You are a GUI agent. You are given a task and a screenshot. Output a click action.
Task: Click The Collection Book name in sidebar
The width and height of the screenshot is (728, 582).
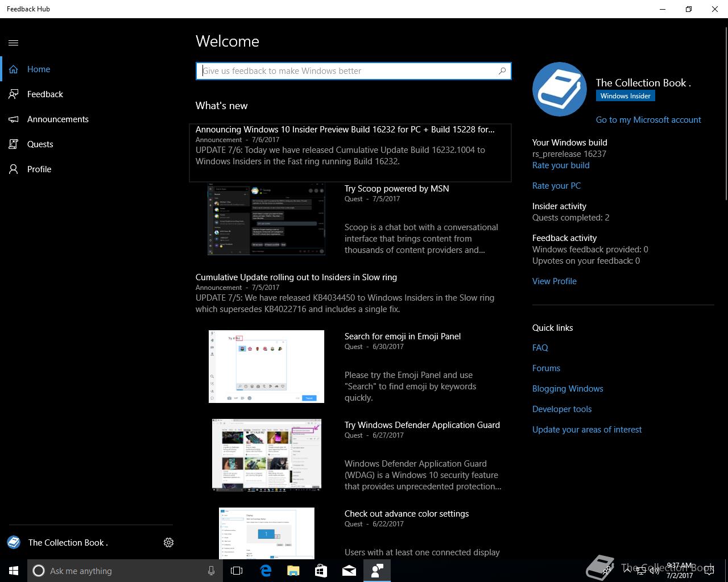[x=68, y=543]
